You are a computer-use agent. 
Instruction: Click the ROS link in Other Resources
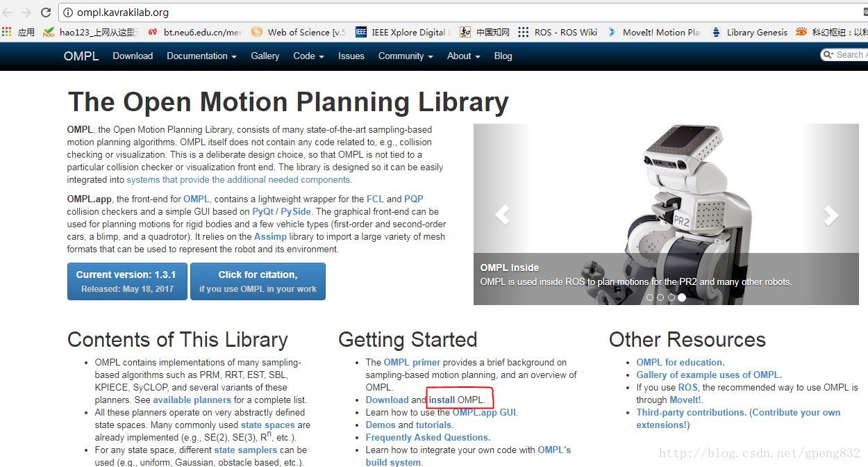pyautogui.click(x=687, y=387)
